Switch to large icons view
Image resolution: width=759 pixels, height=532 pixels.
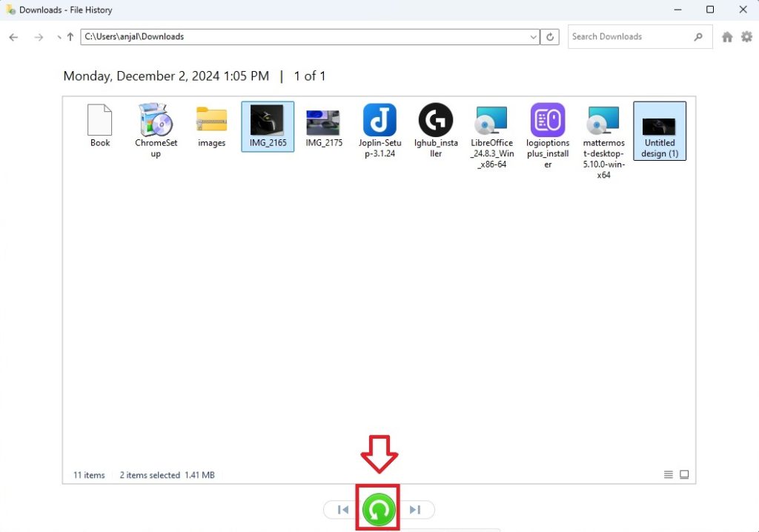coord(684,474)
